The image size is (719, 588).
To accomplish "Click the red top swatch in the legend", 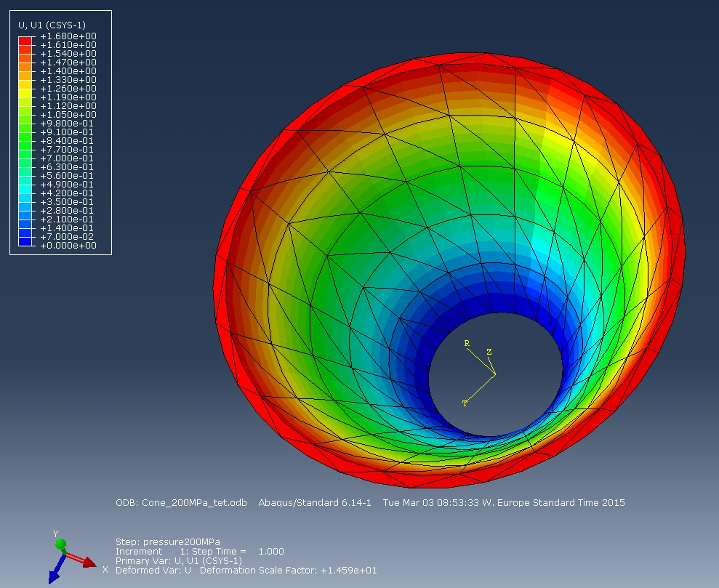I will point(25,41).
